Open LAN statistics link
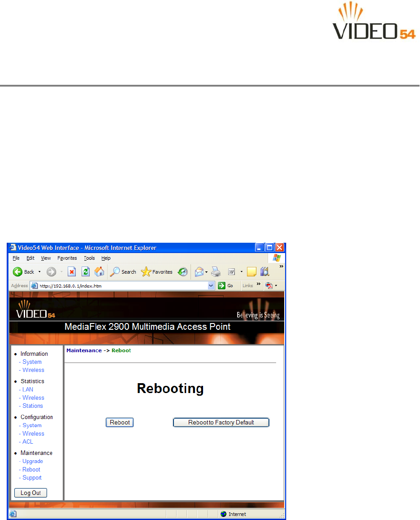The width and height of the screenshot is (420, 520). click(x=27, y=389)
